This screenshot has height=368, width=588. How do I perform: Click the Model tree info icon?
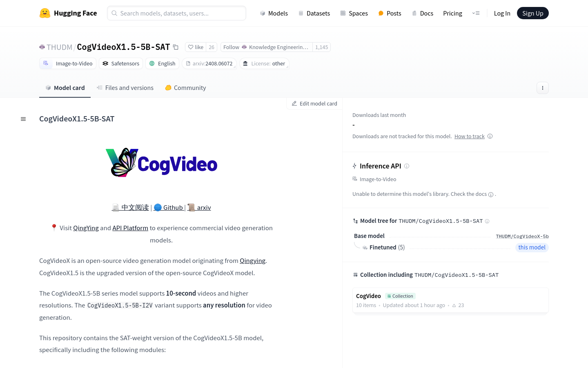tap(487, 221)
